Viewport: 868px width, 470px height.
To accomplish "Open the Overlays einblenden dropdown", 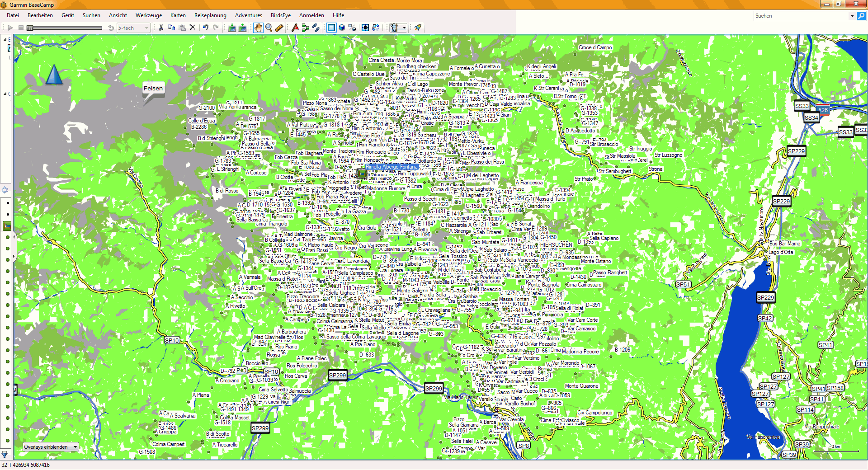I will [51, 447].
